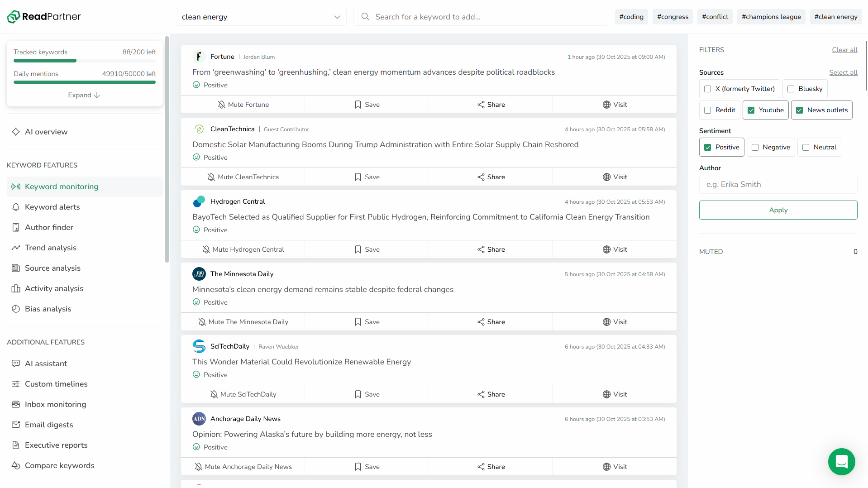Click the SciTechDaily source logo
This screenshot has width=868, height=488.
point(199,346)
